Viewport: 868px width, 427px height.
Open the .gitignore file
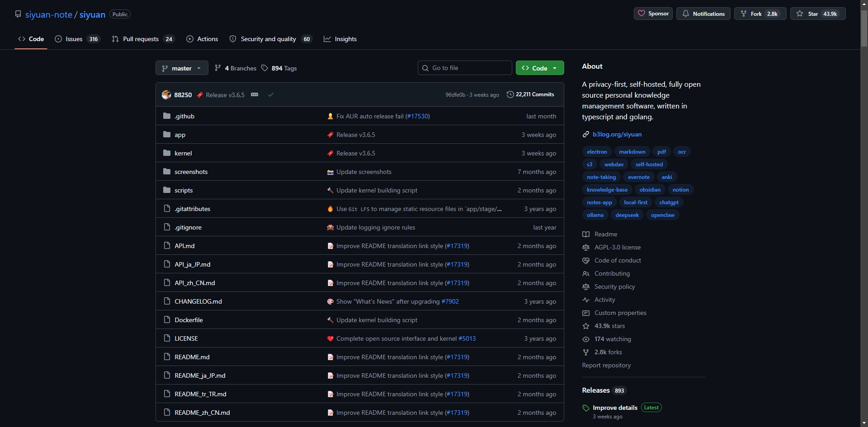[188, 227]
